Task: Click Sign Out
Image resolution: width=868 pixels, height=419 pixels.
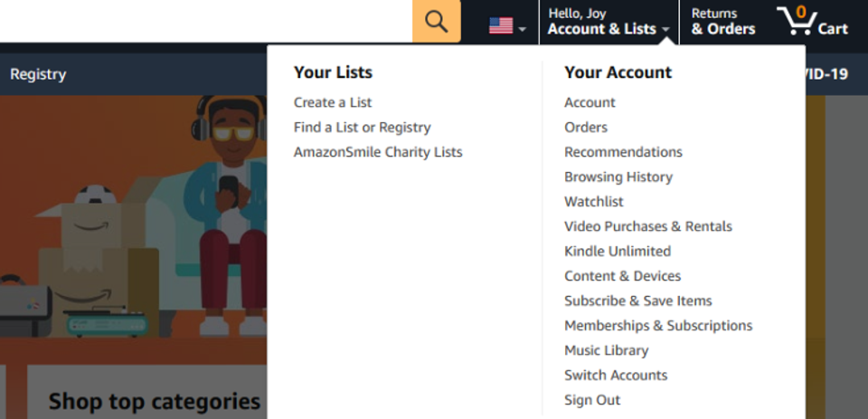Action: (592, 400)
